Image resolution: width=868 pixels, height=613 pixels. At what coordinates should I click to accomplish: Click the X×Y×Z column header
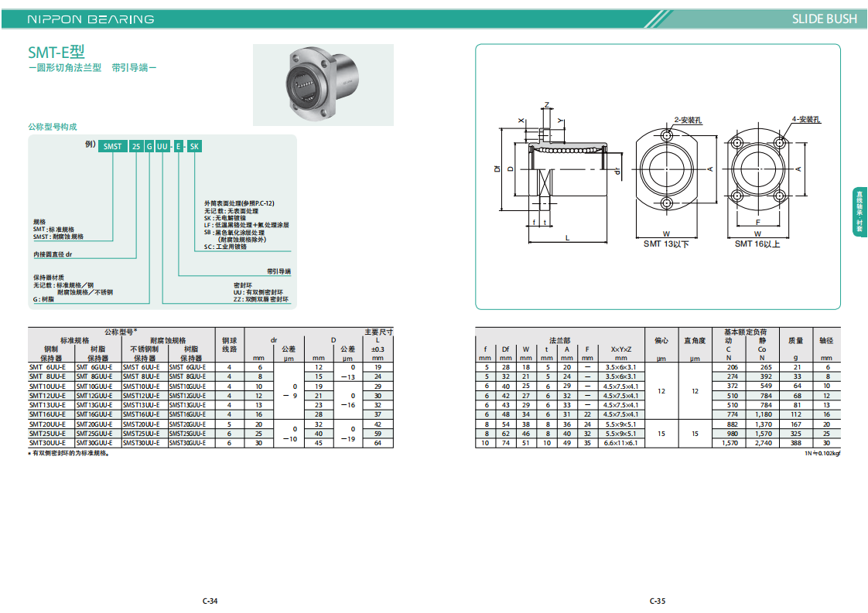point(620,349)
